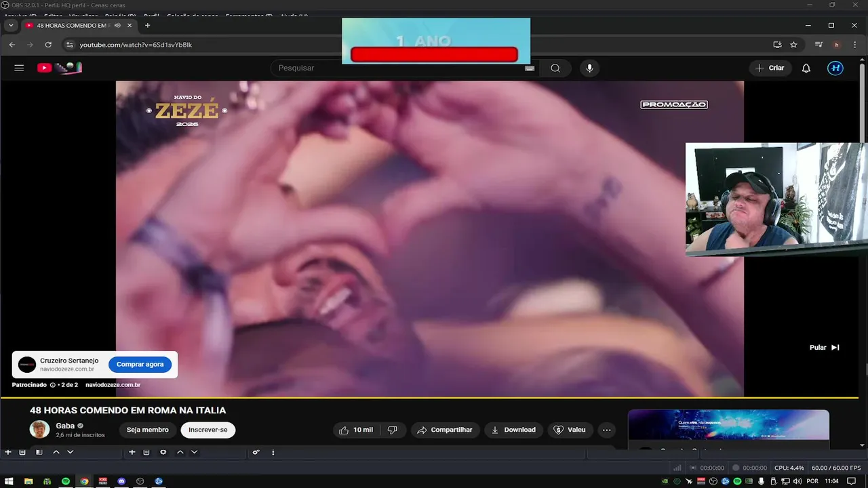868x488 pixels.
Task: Move source up in OBS
Action: (x=180, y=452)
